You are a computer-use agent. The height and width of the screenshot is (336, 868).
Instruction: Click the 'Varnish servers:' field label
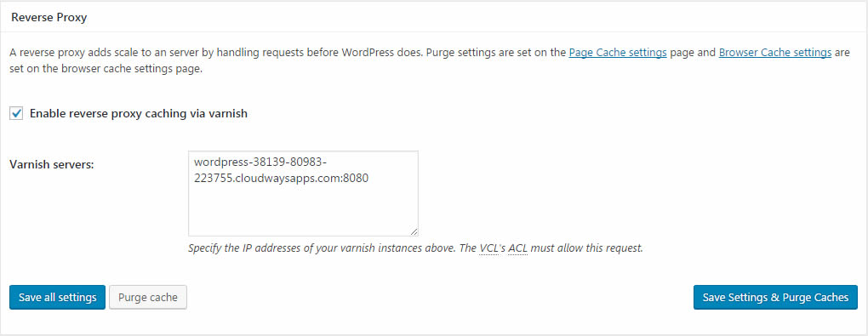coord(52,164)
